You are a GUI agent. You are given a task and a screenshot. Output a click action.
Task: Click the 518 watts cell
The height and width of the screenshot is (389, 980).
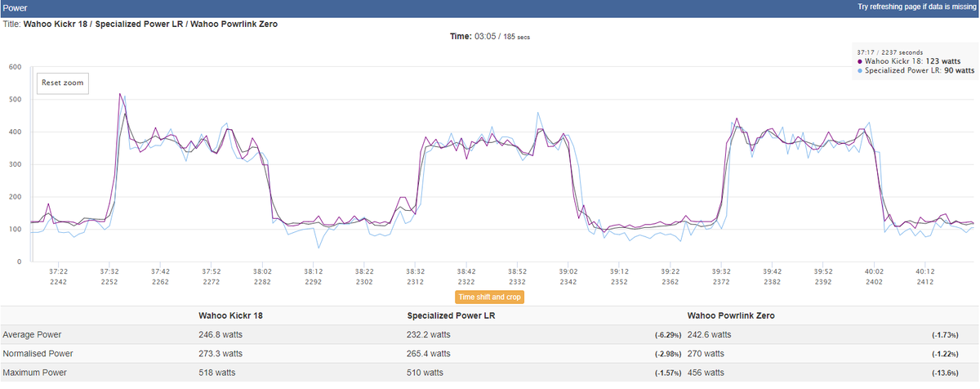tap(216, 373)
